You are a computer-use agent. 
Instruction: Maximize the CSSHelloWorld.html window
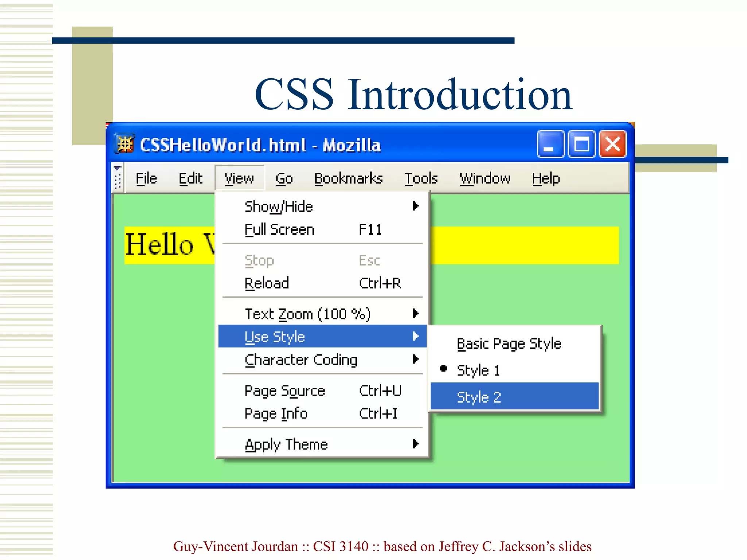581,144
